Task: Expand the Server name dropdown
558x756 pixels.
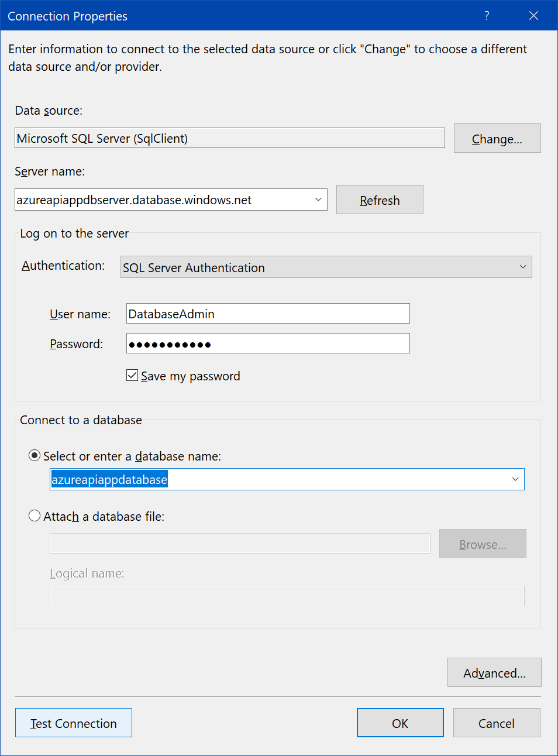Action: (x=318, y=200)
